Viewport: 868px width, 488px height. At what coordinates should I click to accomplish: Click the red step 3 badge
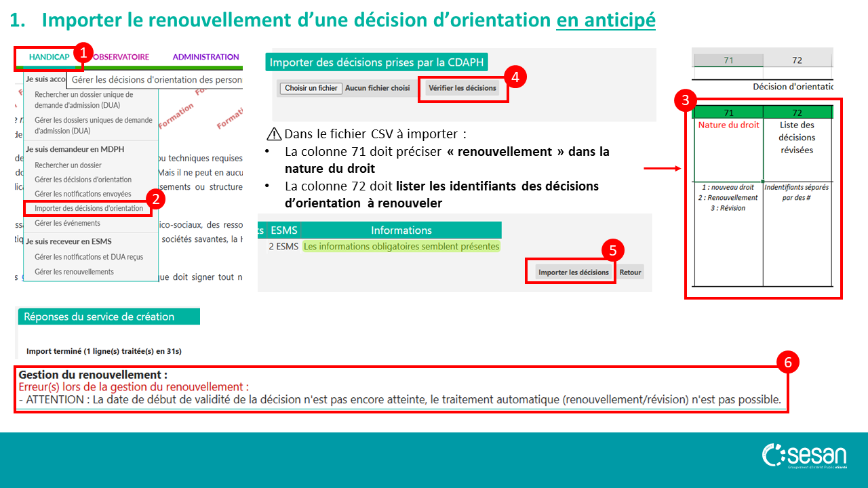pyautogui.click(x=684, y=101)
